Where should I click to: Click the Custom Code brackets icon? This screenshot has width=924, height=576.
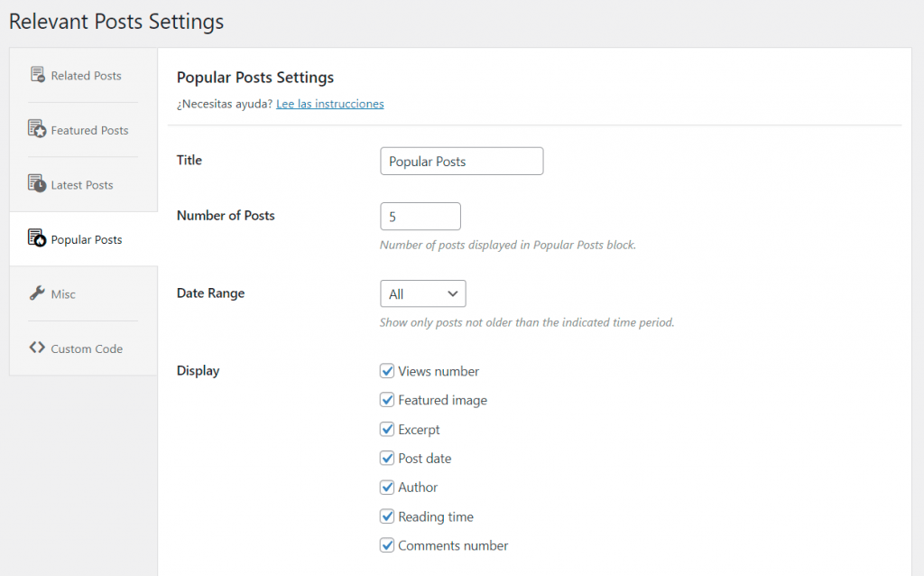(x=37, y=348)
